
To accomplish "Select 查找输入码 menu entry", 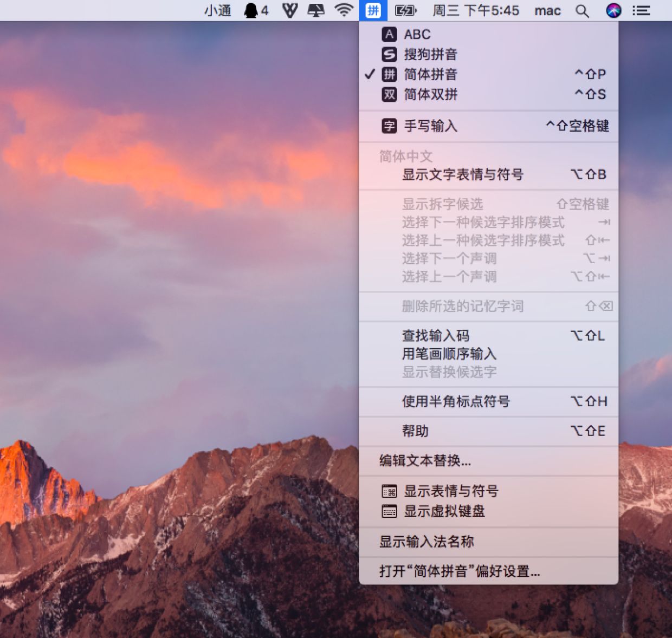I will point(488,335).
